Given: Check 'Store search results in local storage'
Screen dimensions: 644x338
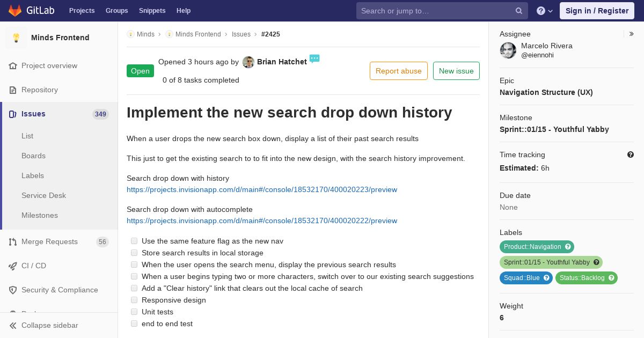Looking at the screenshot, I should click(134, 253).
